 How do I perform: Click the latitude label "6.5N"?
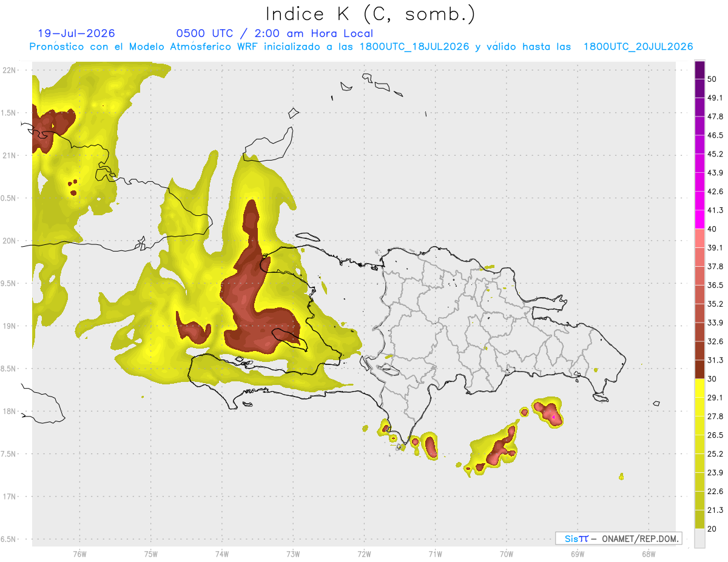pos(8,539)
